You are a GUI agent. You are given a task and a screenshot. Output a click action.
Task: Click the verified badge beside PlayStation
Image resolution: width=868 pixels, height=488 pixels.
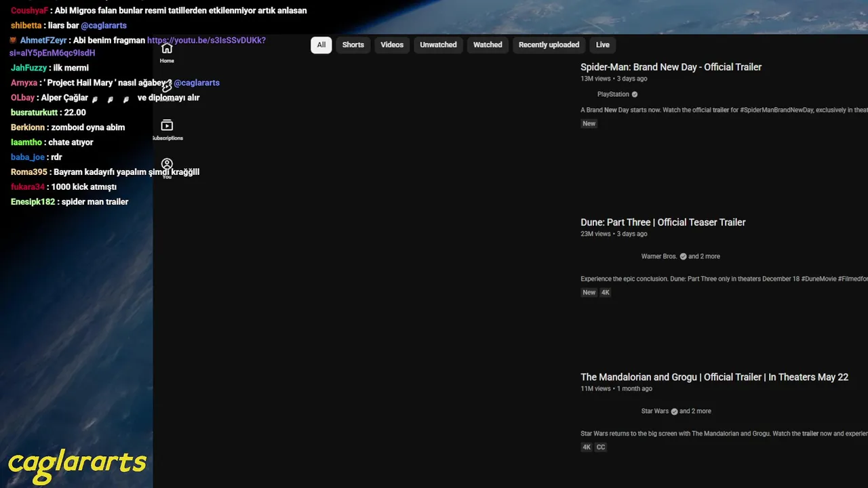(635, 94)
